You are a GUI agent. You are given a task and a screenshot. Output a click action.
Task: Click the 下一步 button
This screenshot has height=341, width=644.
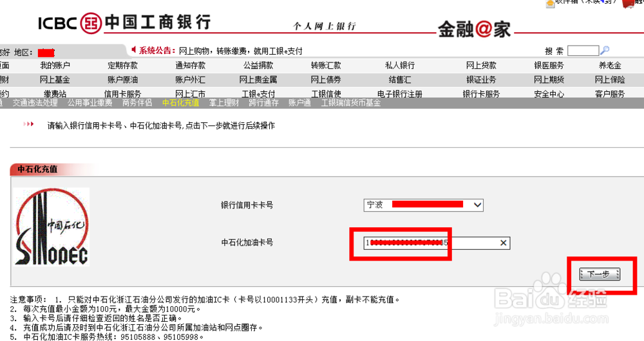[600, 274]
